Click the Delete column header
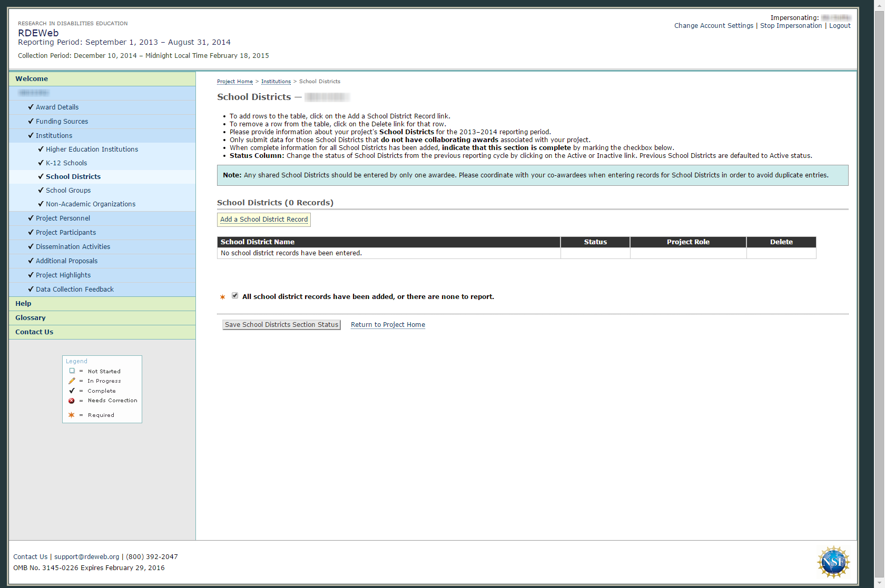 781,242
